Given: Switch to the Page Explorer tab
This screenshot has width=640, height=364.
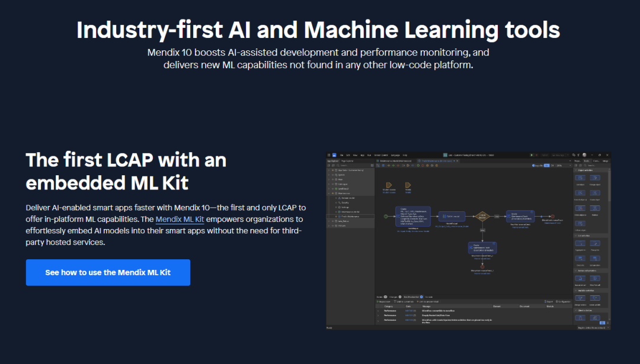Looking at the screenshot, I should tap(347, 160).
